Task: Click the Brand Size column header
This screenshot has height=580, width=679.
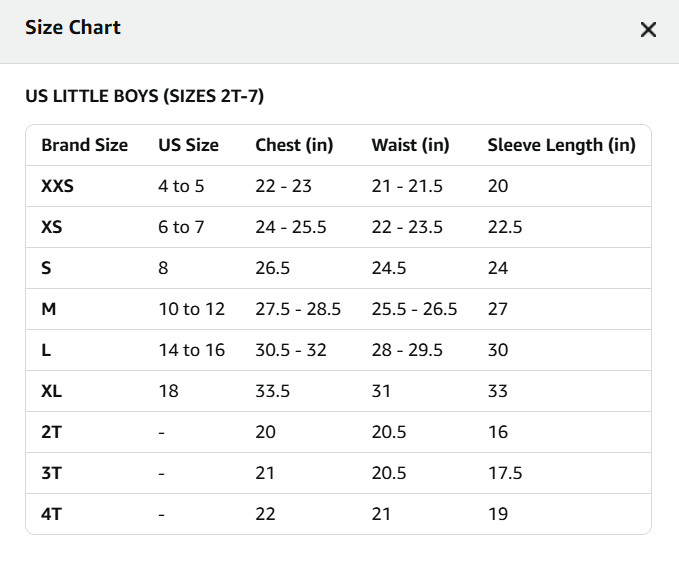Action: [84, 145]
